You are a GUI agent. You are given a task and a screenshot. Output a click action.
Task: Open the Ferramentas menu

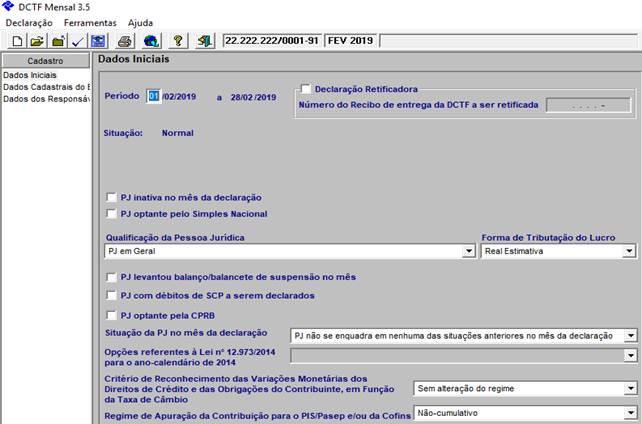(90, 23)
